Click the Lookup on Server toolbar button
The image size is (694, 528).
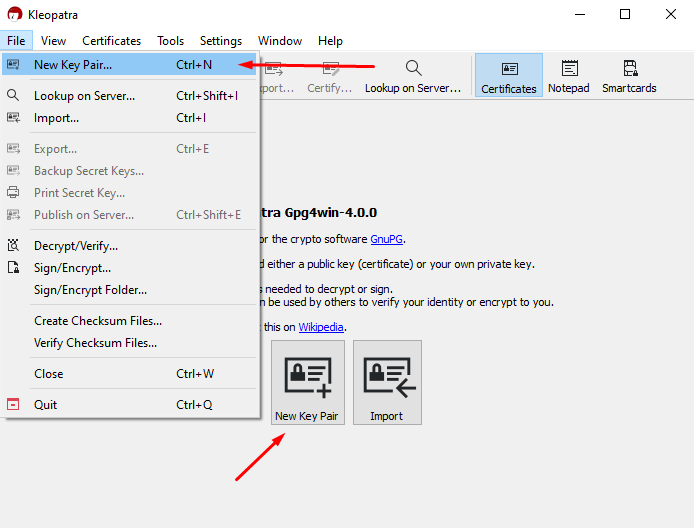pyautogui.click(x=413, y=76)
